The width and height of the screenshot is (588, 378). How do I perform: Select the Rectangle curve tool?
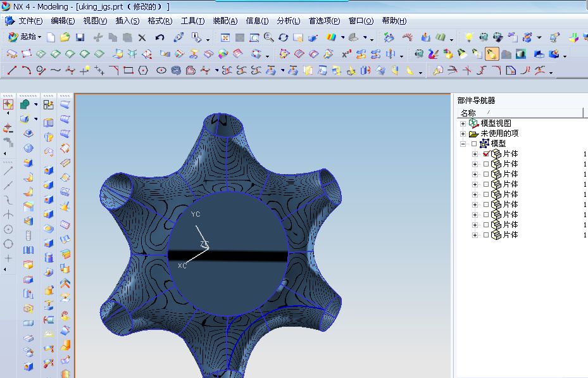128,70
